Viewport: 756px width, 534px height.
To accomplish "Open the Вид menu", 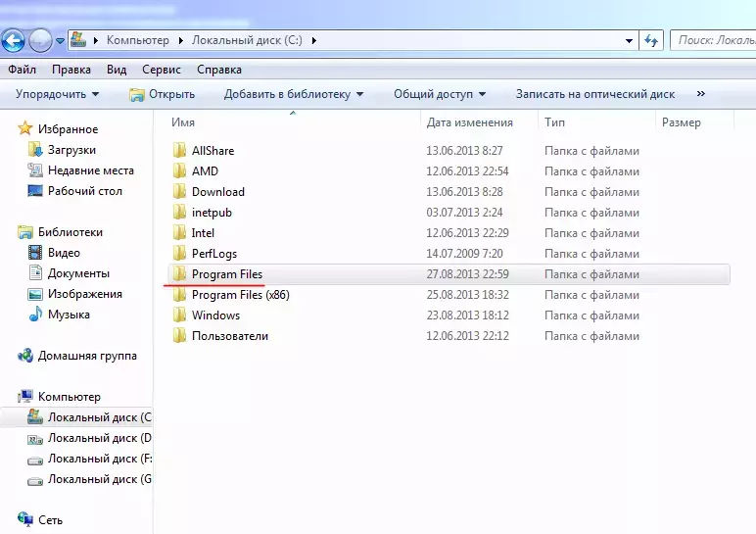I will (x=117, y=70).
